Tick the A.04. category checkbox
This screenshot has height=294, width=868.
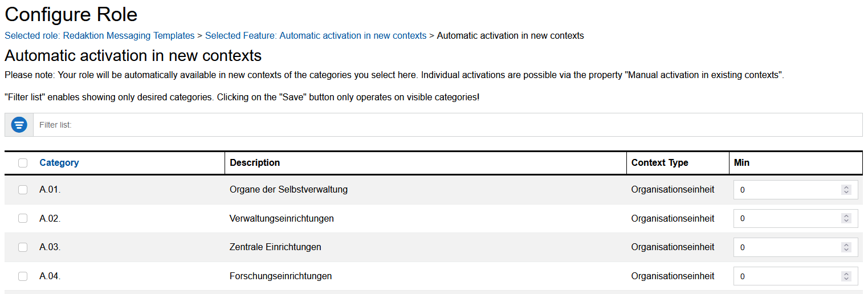tap(23, 276)
